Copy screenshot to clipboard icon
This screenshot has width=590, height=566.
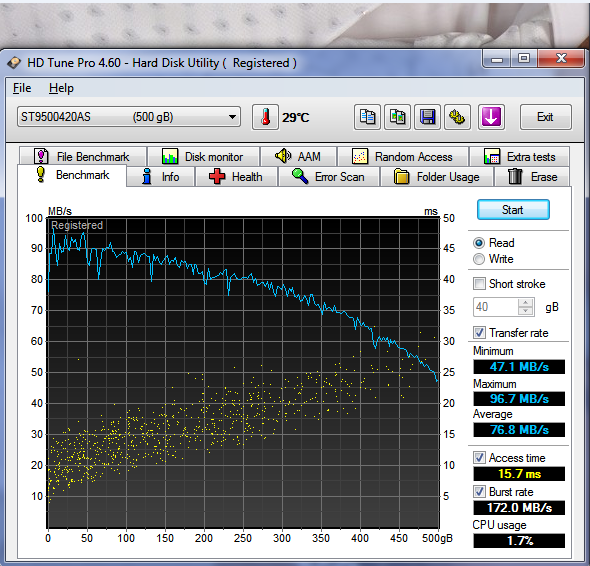[397, 117]
